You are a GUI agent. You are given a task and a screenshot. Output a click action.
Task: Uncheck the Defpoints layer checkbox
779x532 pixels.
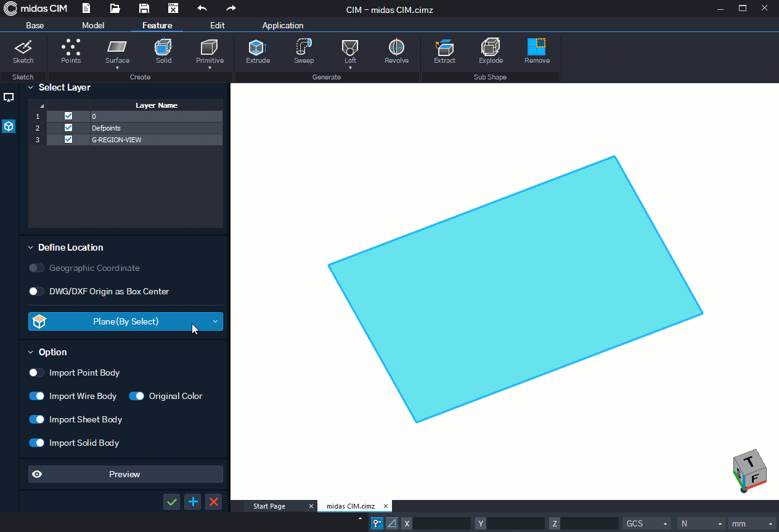coord(68,127)
